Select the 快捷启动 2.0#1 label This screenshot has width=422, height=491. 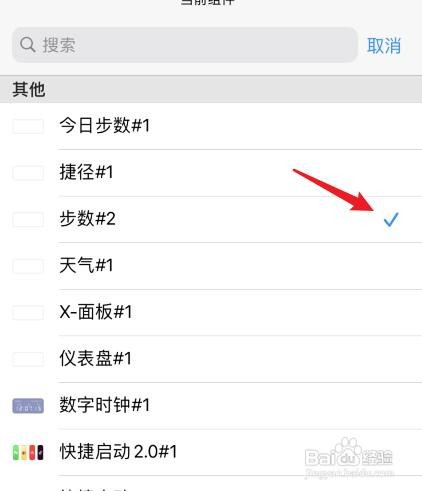tap(118, 452)
